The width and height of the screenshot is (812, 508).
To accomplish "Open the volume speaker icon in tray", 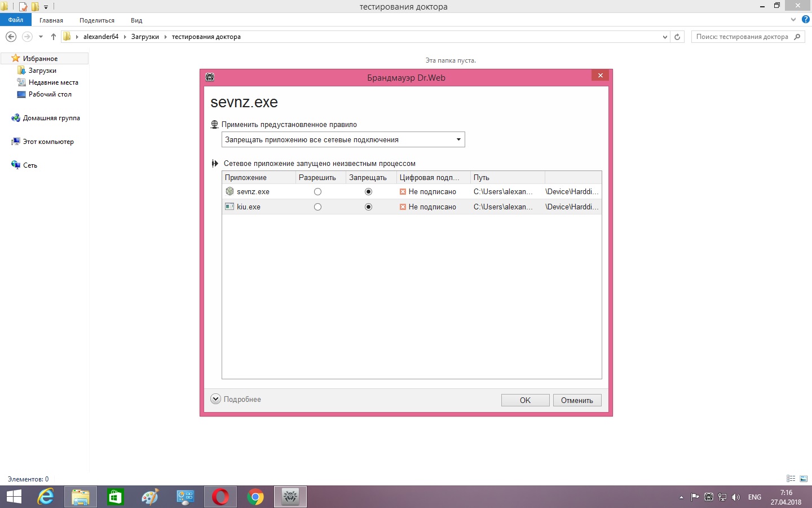I will pos(735,497).
